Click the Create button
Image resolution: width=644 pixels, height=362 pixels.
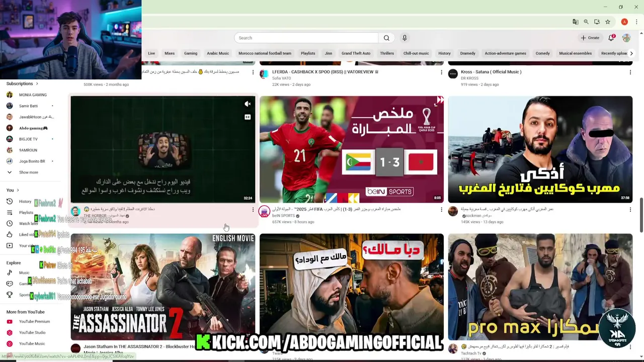tap(590, 38)
